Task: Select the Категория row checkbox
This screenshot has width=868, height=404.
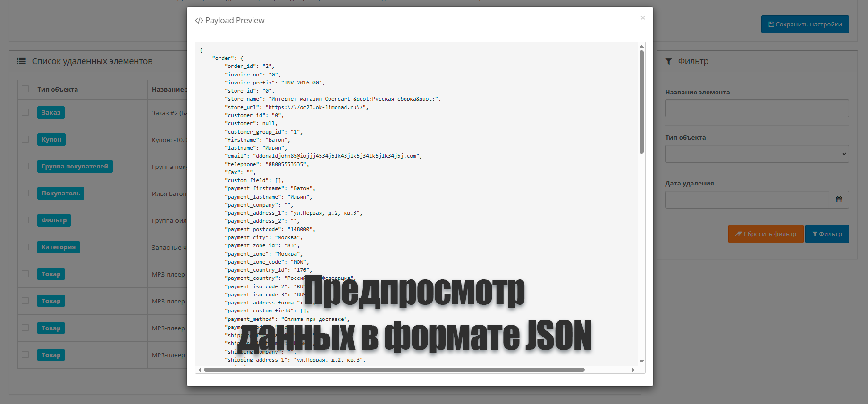Action: pyautogui.click(x=25, y=247)
